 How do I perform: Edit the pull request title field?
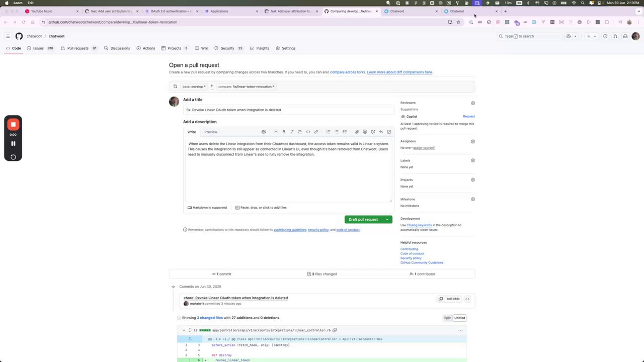tap(288, 110)
